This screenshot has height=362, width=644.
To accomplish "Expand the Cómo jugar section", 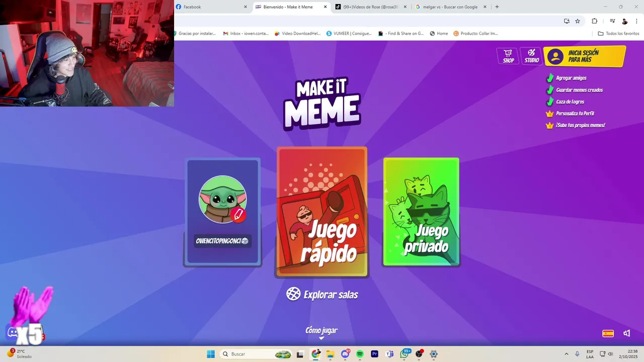I will (x=321, y=331).
